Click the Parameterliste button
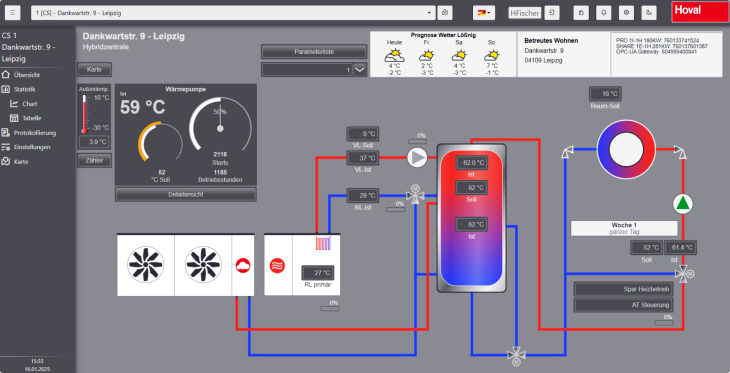The height and width of the screenshot is (373, 730). point(314,52)
